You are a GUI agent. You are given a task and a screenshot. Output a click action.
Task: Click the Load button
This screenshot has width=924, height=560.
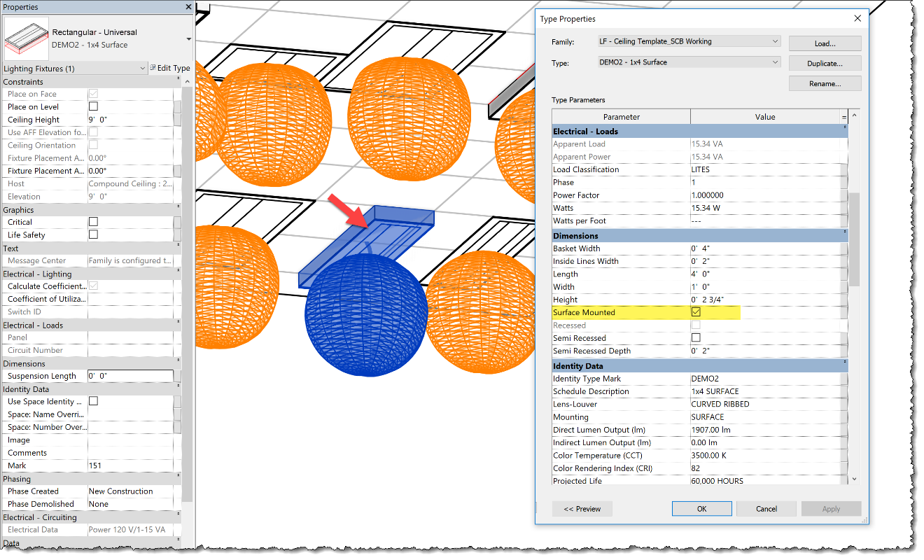pyautogui.click(x=824, y=43)
